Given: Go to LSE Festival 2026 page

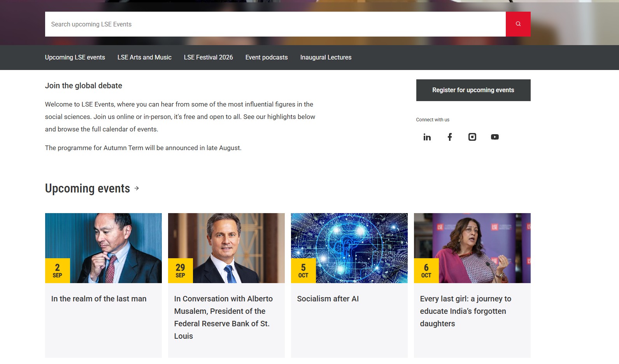Looking at the screenshot, I should [209, 58].
